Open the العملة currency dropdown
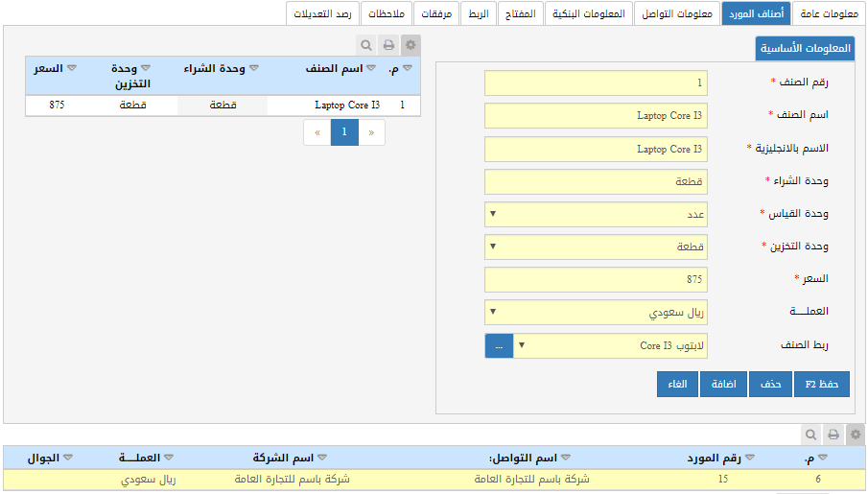 (x=494, y=312)
